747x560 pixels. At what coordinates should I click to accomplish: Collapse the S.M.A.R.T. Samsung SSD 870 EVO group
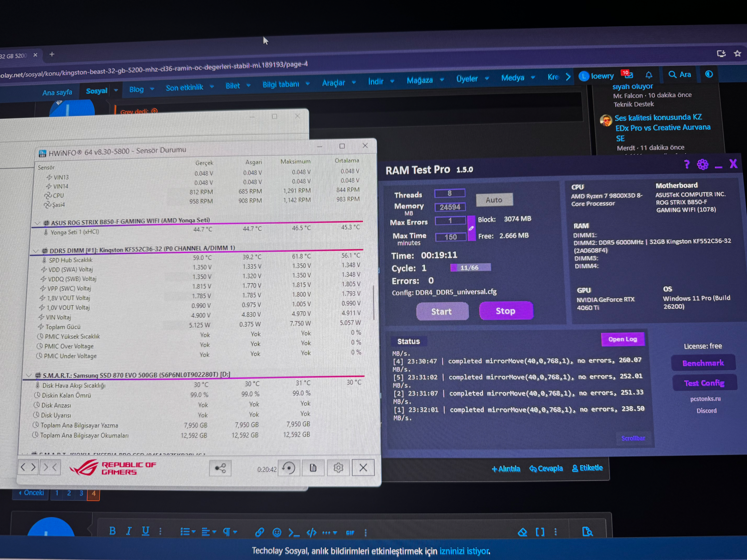(29, 375)
